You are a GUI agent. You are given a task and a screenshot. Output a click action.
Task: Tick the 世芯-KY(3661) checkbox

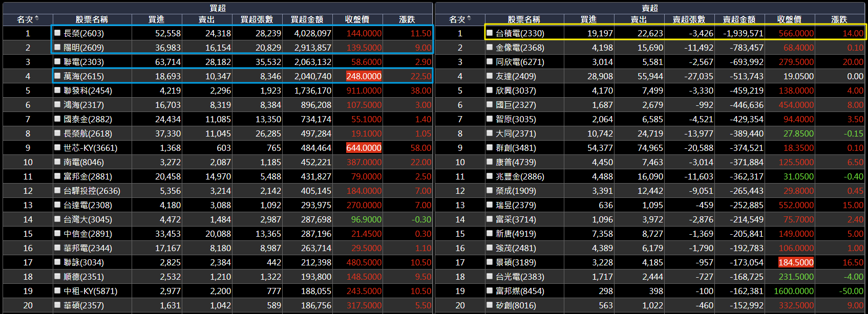58,147
